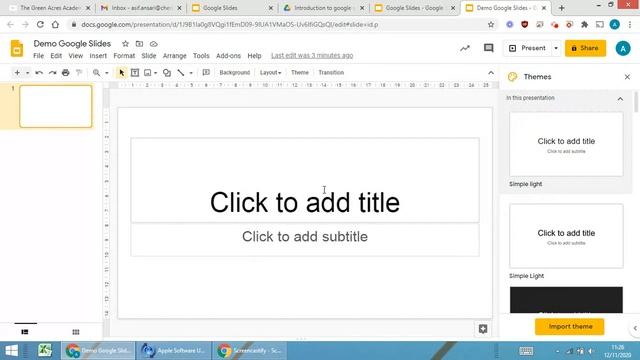Image resolution: width=640 pixels, height=360 pixels.
Task: Click the zoom magnifier icon
Action: tap(96, 73)
